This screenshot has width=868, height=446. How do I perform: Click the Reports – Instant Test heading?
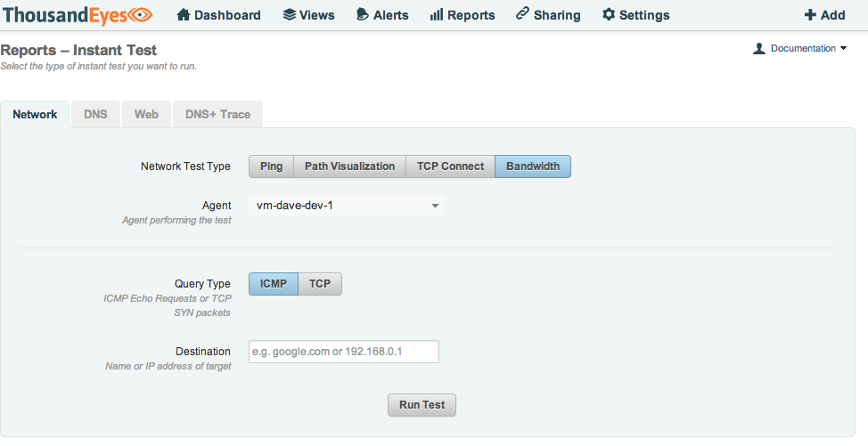78,50
